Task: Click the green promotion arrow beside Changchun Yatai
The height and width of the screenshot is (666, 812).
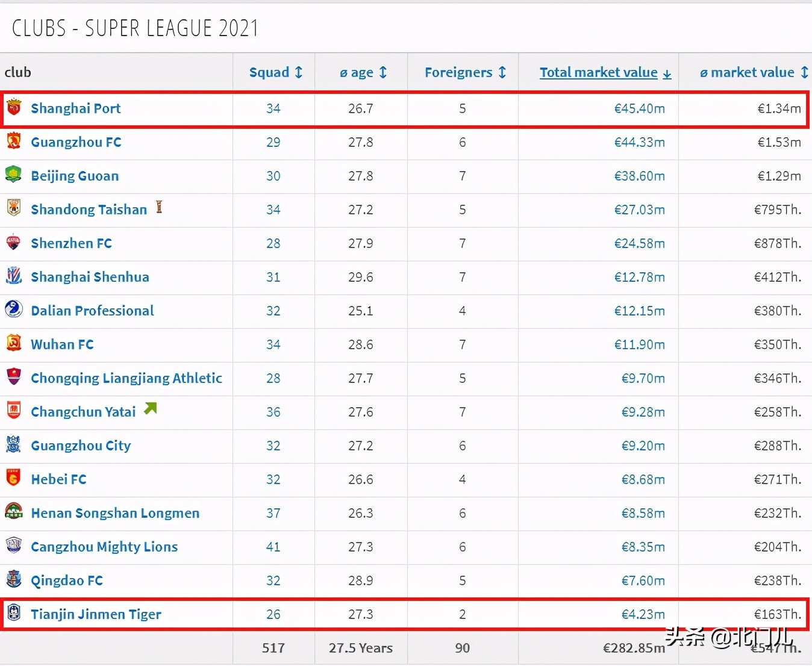Action: [151, 409]
